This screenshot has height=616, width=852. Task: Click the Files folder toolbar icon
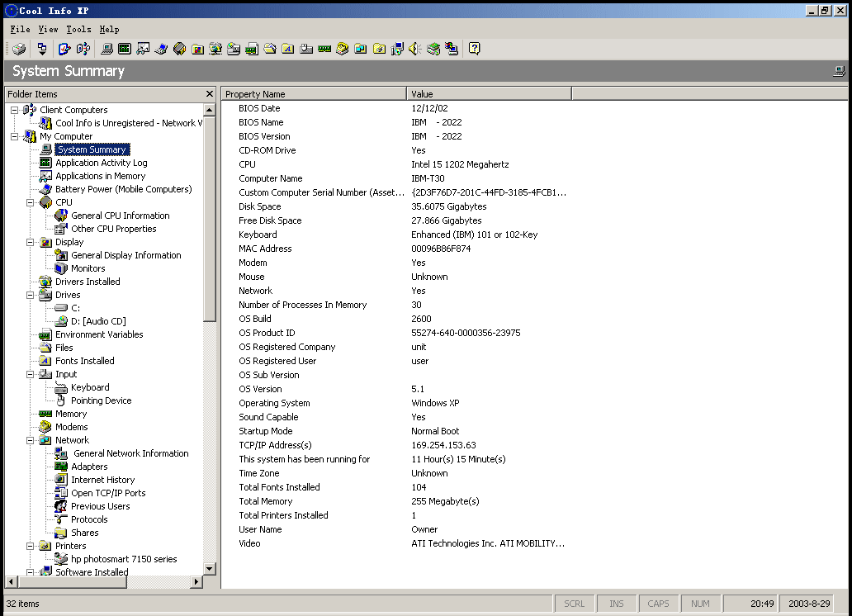[270, 49]
